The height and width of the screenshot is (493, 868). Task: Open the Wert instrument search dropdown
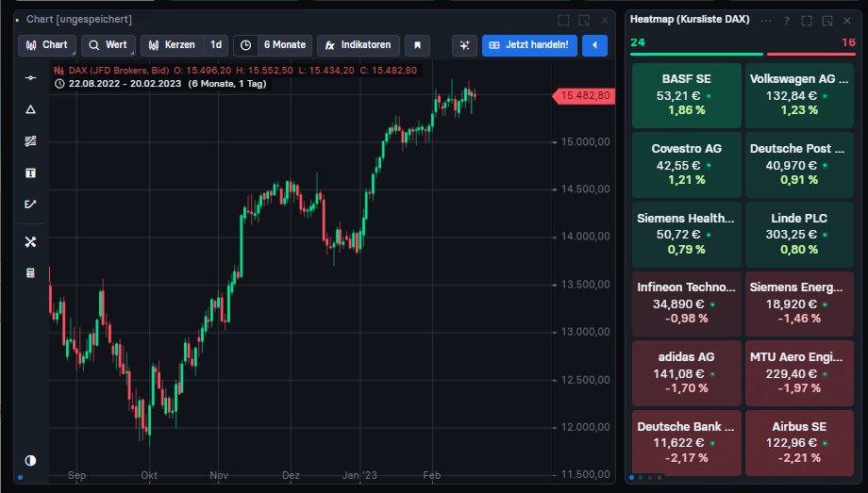click(x=108, y=45)
